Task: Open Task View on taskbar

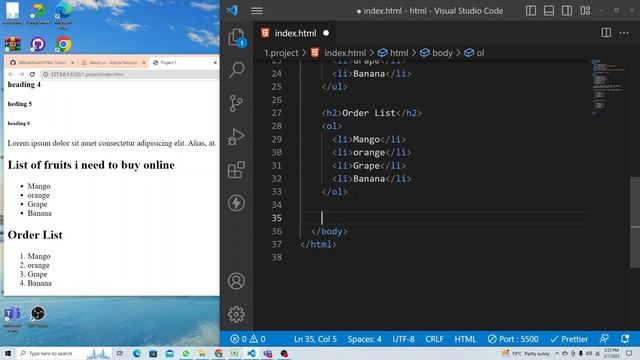Action: [120, 353]
